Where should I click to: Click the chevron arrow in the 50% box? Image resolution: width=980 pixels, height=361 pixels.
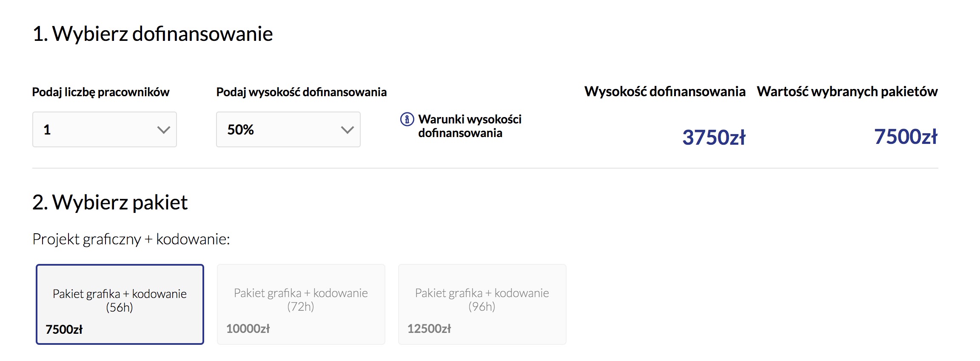348,130
